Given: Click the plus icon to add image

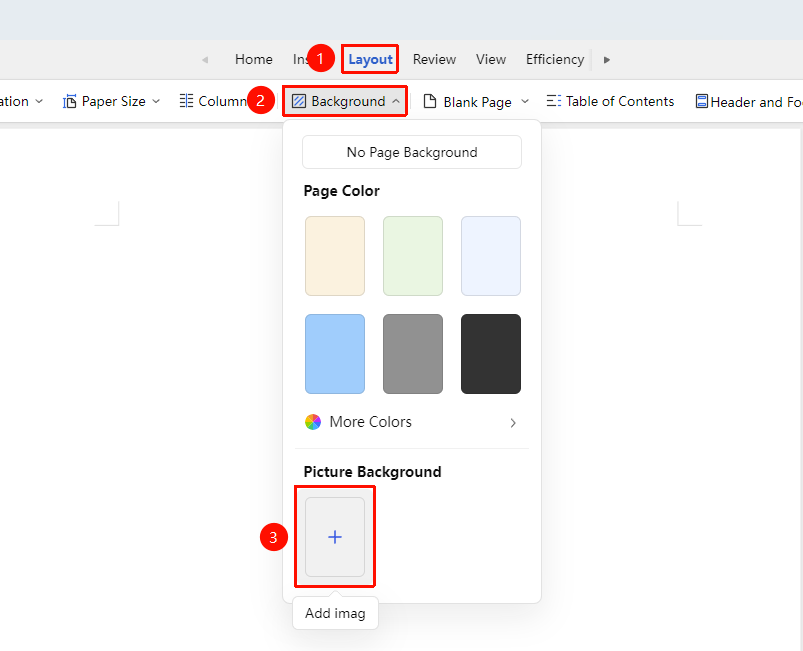Looking at the screenshot, I should pyautogui.click(x=335, y=537).
